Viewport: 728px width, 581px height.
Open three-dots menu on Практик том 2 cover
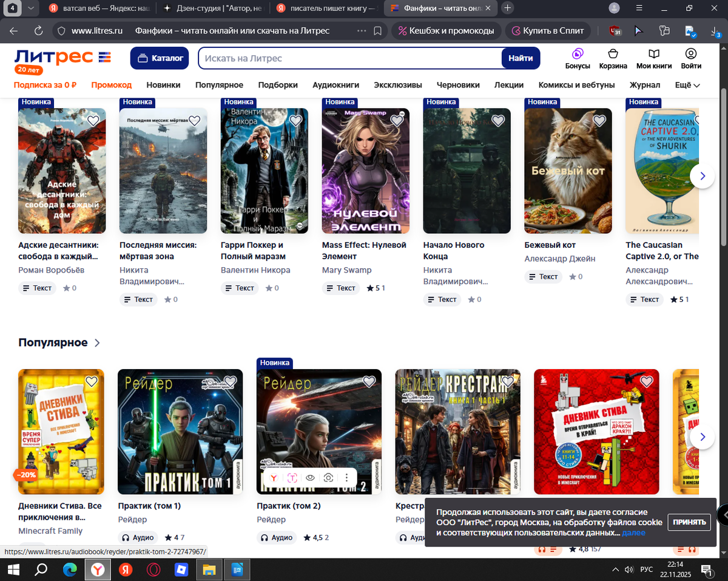pos(346,478)
